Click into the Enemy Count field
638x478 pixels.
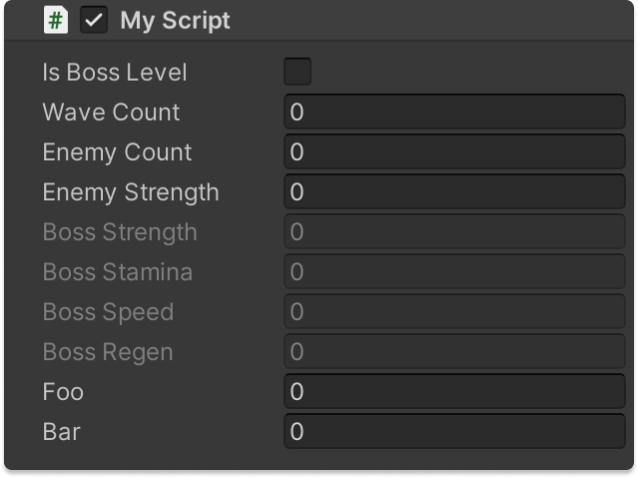pyautogui.click(x=454, y=152)
